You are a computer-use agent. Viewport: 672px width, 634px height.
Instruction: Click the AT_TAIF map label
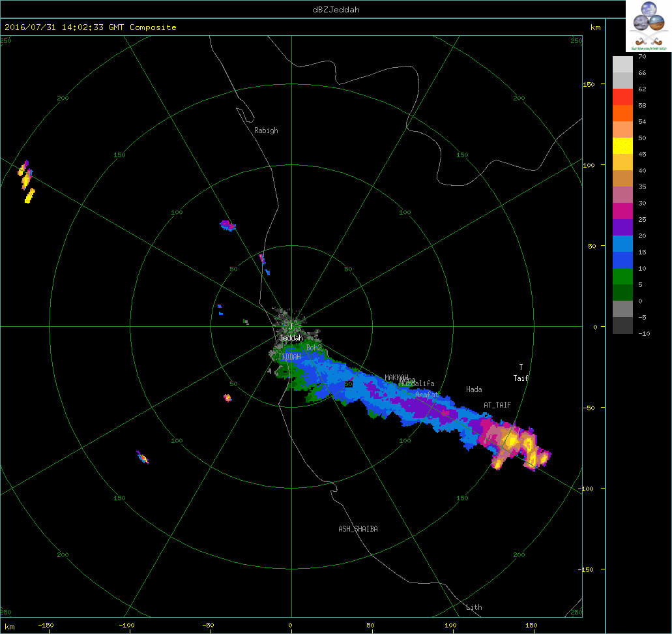tap(497, 405)
